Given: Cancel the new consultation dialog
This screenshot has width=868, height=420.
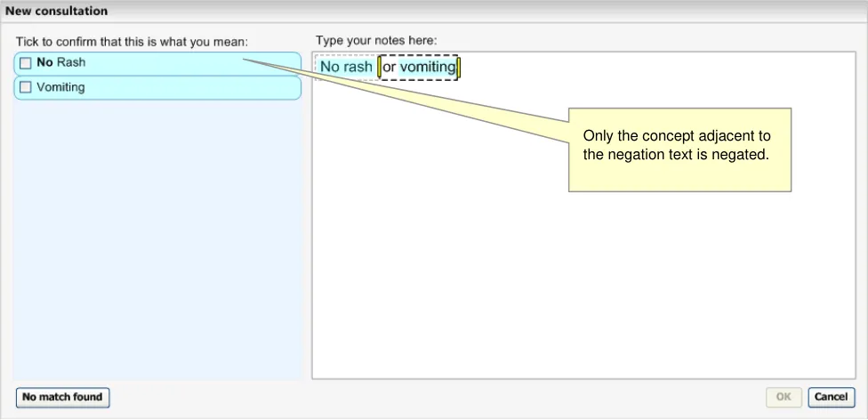Looking at the screenshot, I should point(831,397).
